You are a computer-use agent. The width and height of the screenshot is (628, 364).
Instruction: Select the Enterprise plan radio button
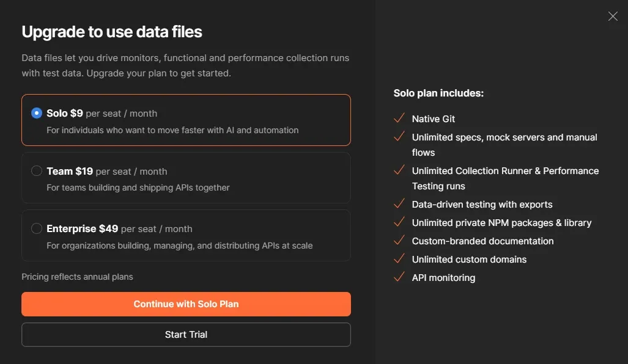pyautogui.click(x=37, y=228)
